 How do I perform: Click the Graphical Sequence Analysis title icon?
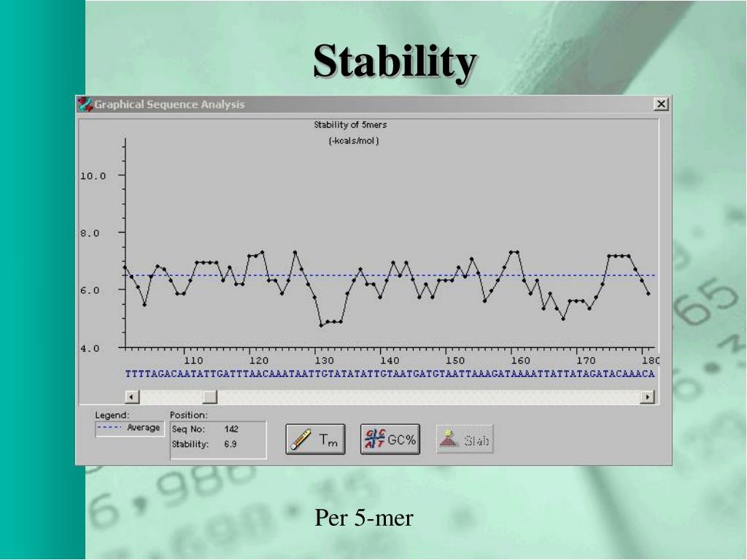[x=85, y=104]
